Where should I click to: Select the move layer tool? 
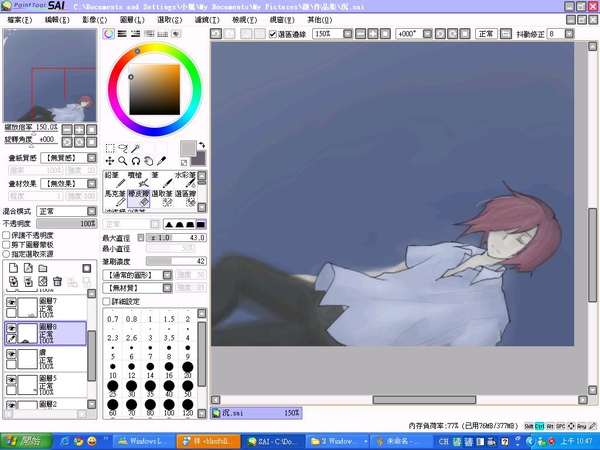coord(110,161)
